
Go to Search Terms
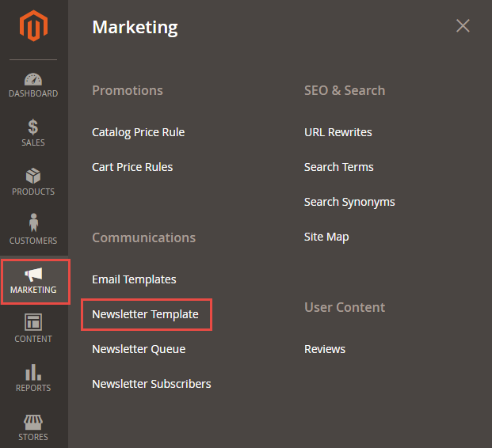[338, 167]
